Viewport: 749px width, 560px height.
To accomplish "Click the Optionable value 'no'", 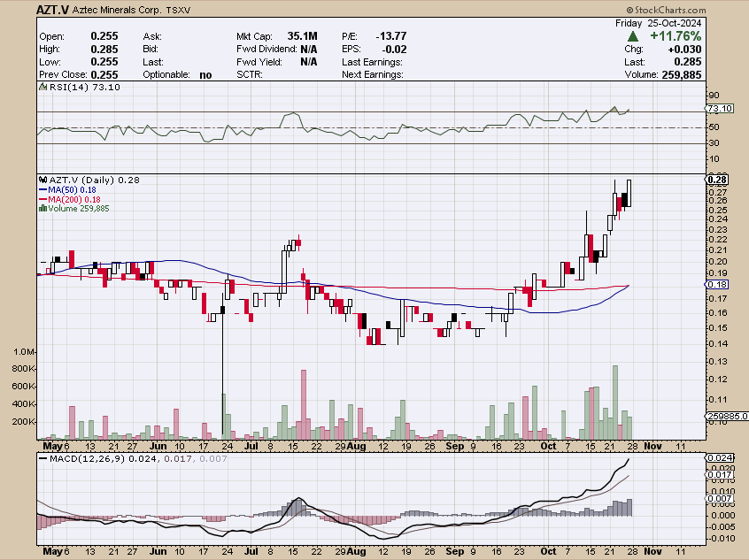I will tap(206, 75).
